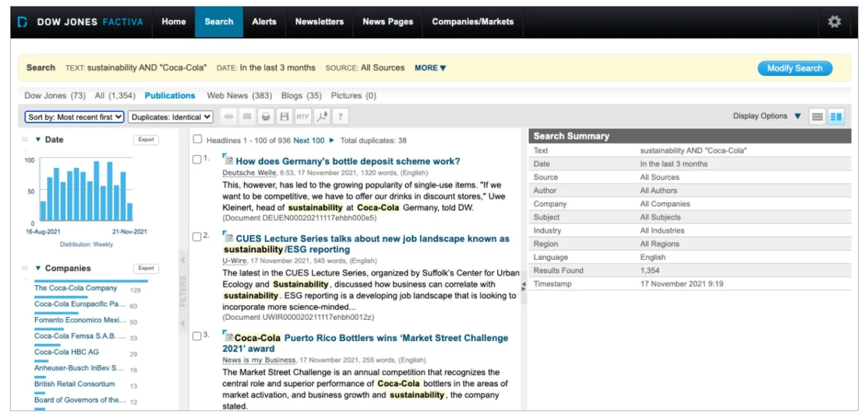
Task: Open Coca-Cola Puerto Rico Bottlers headline
Action: [365, 343]
